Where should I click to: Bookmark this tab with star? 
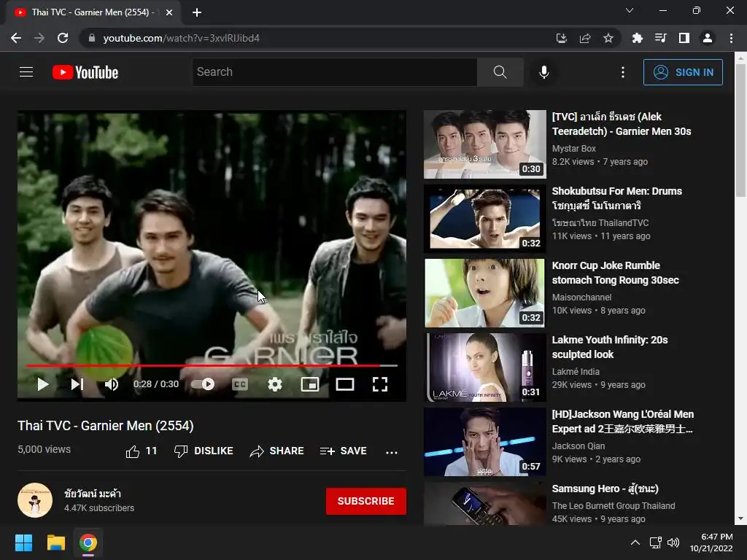(x=608, y=38)
